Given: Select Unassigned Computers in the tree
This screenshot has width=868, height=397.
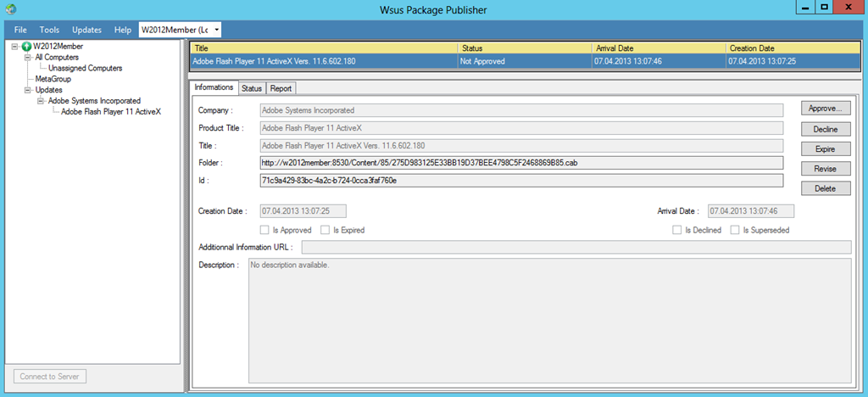Looking at the screenshot, I should [86, 68].
